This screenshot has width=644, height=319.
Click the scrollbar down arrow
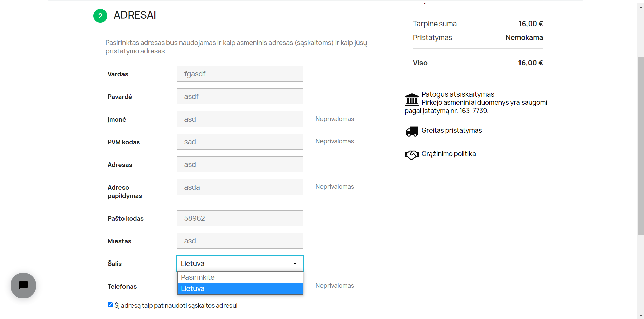(x=641, y=316)
